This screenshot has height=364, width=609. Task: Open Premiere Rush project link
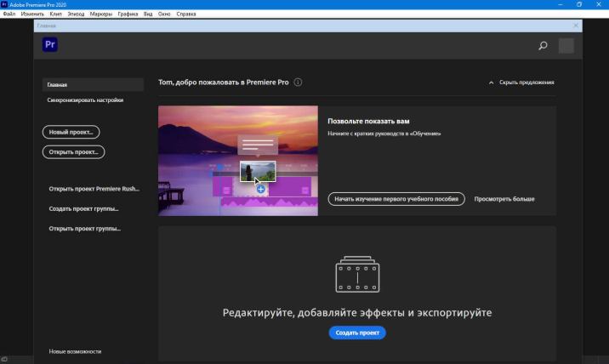94,188
